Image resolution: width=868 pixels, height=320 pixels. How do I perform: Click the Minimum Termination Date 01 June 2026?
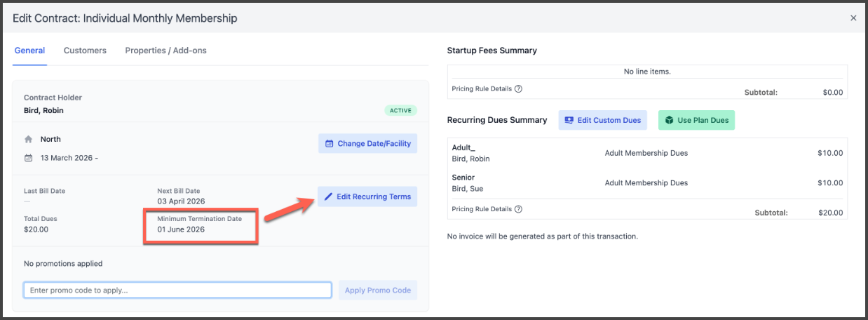pos(181,229)
